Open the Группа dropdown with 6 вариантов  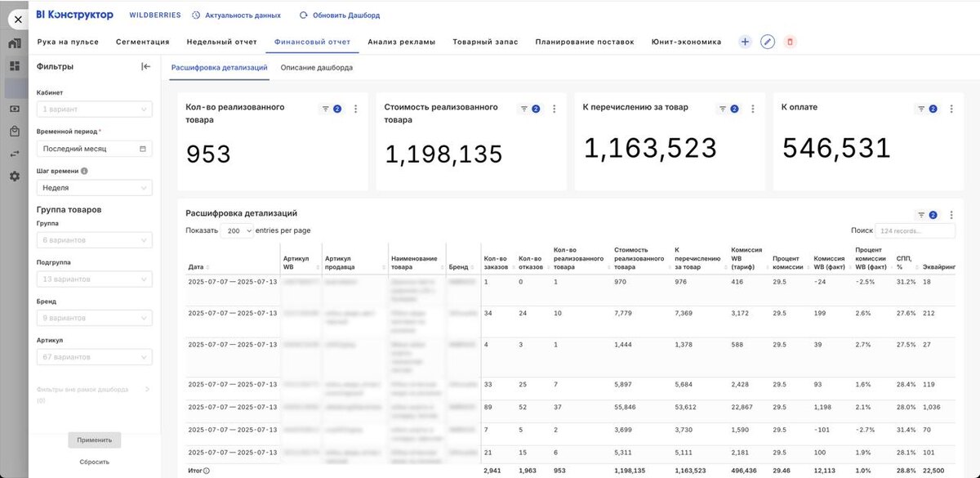coord(94,240)
